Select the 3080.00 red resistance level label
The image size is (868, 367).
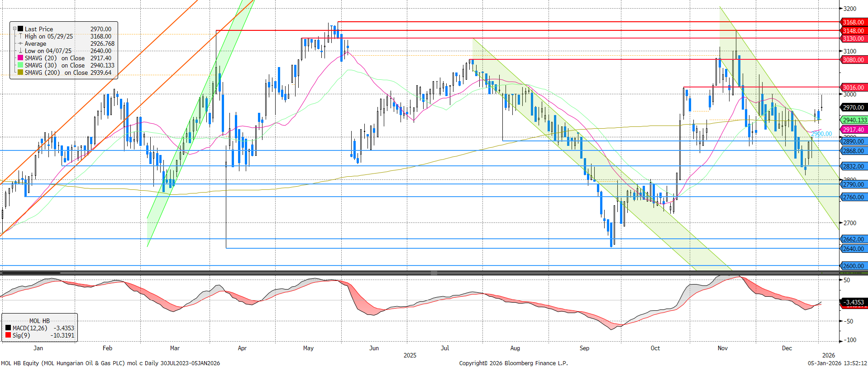pos(853,60)
